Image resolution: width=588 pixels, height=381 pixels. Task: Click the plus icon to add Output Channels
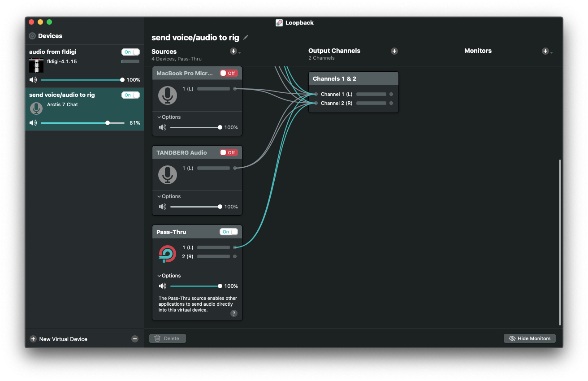coord(394,51)
